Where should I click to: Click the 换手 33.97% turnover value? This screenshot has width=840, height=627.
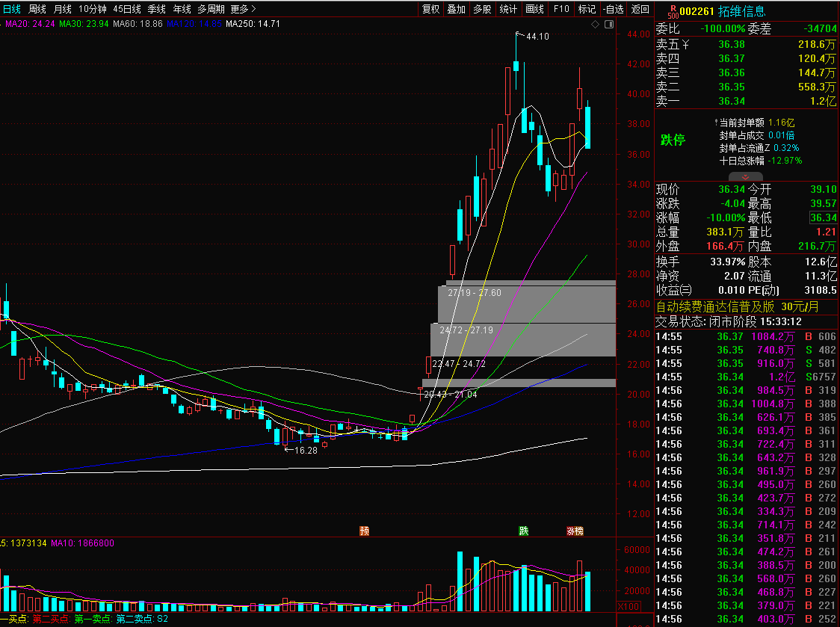(728, 262)
